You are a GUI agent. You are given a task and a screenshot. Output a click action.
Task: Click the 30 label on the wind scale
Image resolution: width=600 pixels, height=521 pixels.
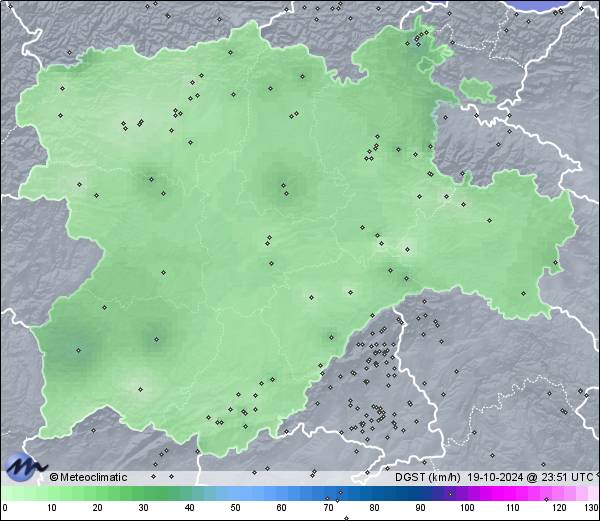(143, 508)
